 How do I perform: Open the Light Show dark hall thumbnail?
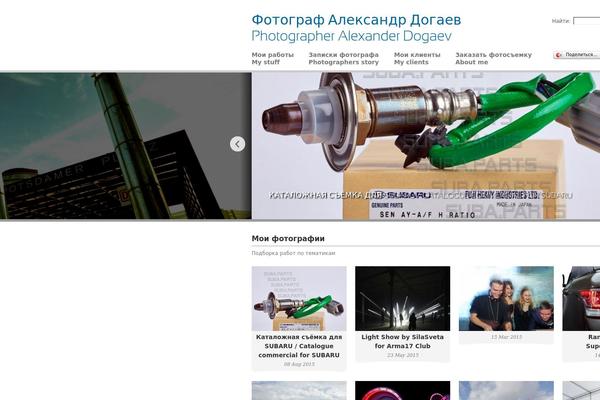(x=403, y=299)
